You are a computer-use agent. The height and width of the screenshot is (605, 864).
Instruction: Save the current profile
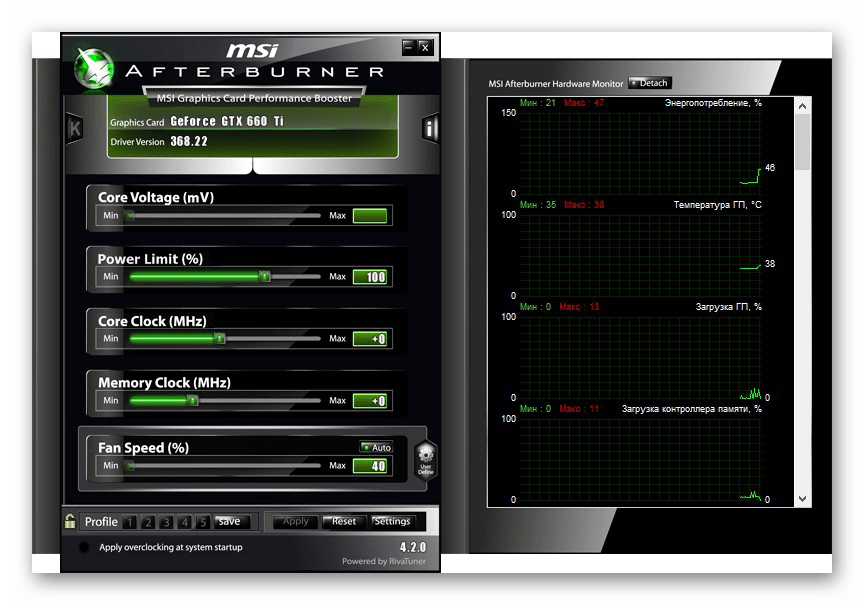pyautogui.click(x=229, y=521)
